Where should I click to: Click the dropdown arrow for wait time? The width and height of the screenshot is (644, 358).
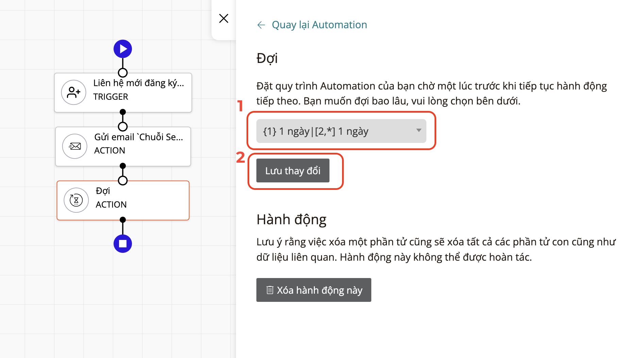coord(419,130)
